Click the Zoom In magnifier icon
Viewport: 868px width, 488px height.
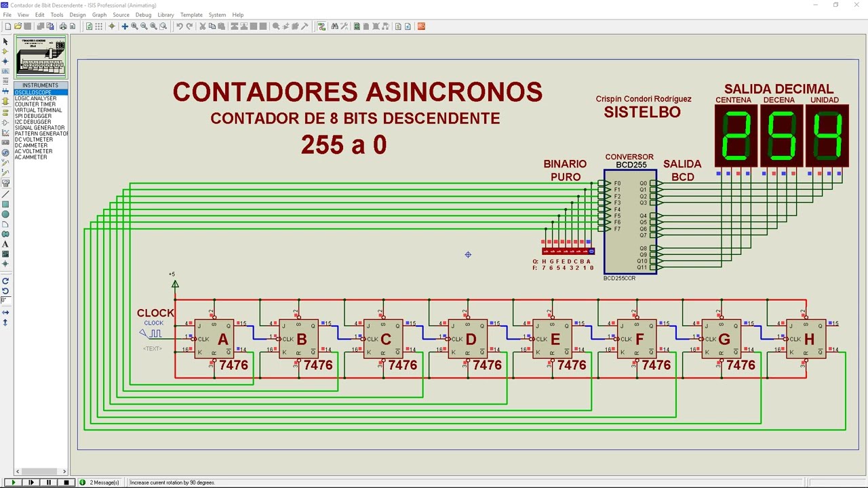tap(134, 26)
